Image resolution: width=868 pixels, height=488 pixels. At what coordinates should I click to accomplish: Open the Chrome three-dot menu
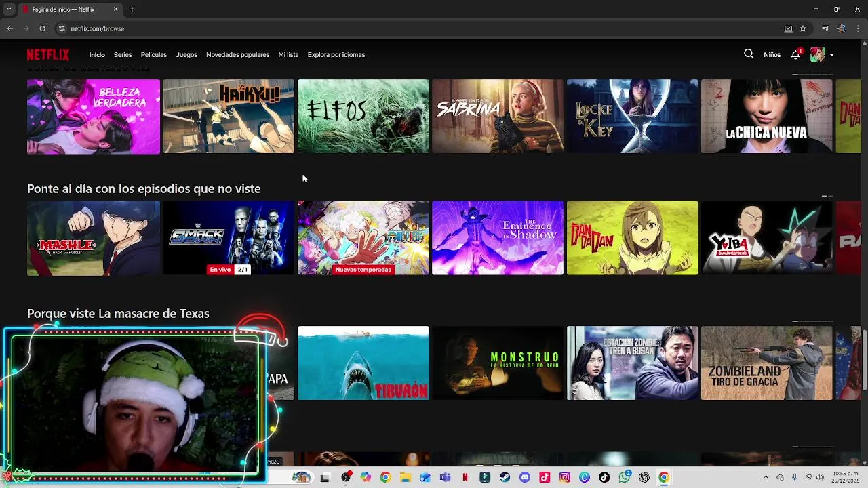point(858,28)
